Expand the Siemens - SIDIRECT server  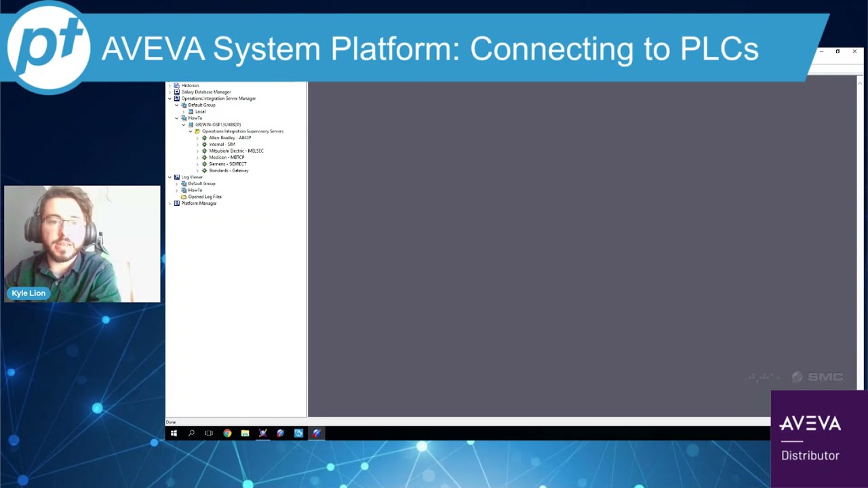[197, 164]
